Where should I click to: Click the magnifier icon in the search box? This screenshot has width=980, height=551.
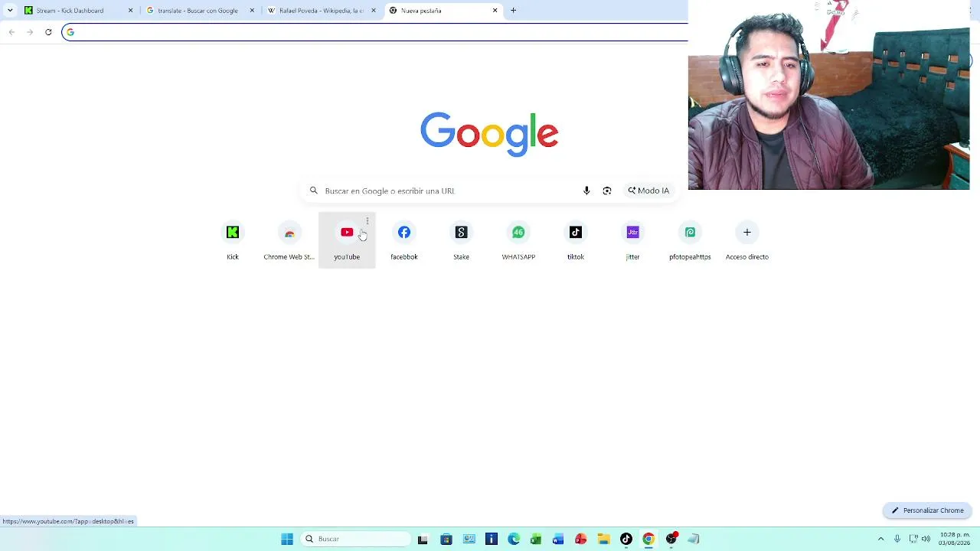(314, 191)
